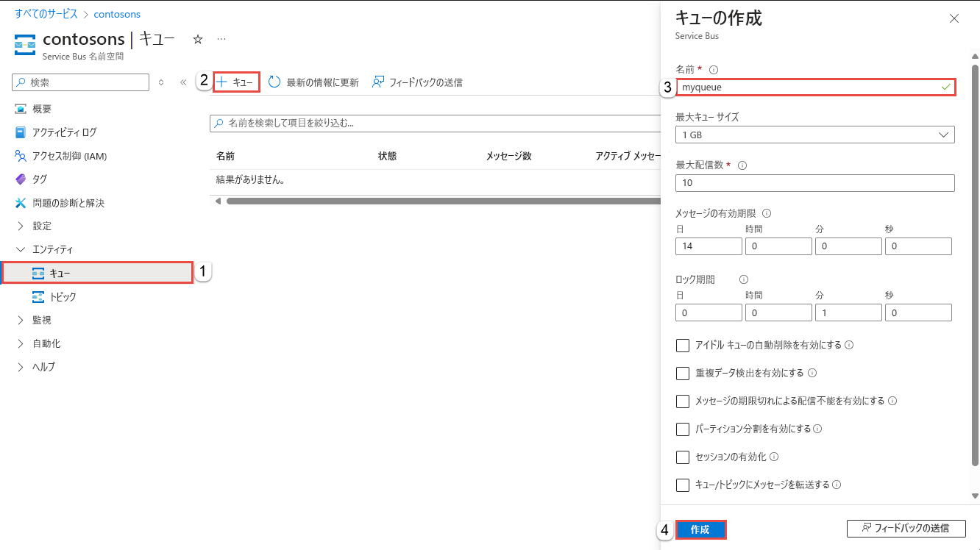Go to すべてのサービス breadcrumb link
Screen dimensions: 980x550
tap(46, 14)
